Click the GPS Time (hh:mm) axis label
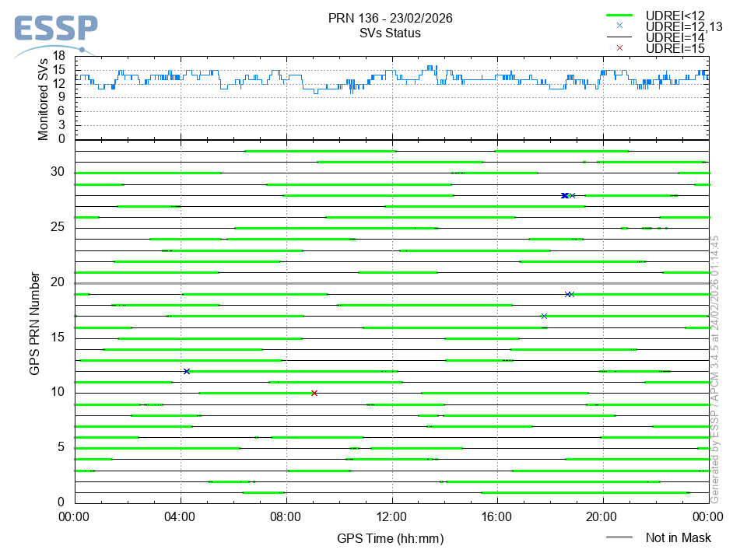The height and width of the screenshot is (560, 747). (x=391, y=538)
